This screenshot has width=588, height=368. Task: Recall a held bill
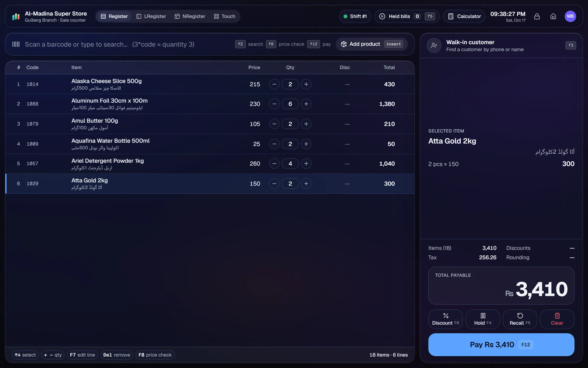click(520, 319)
